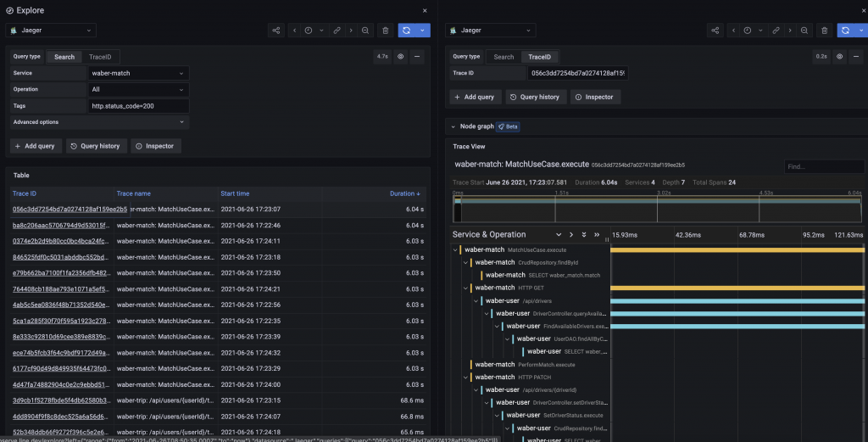Screen dimensions: 868x442
Task: Click share icon in left pane toolbar
Action: (x=276, y=31)
